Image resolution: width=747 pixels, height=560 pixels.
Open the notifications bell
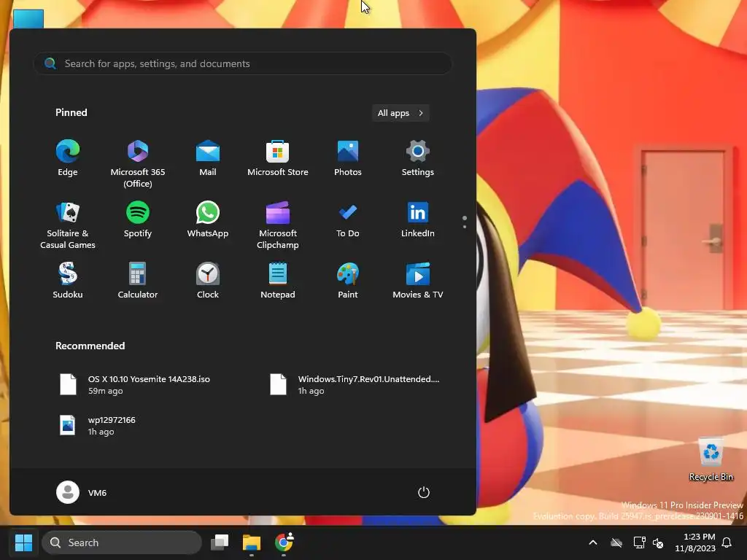click(x=727, y=542)
